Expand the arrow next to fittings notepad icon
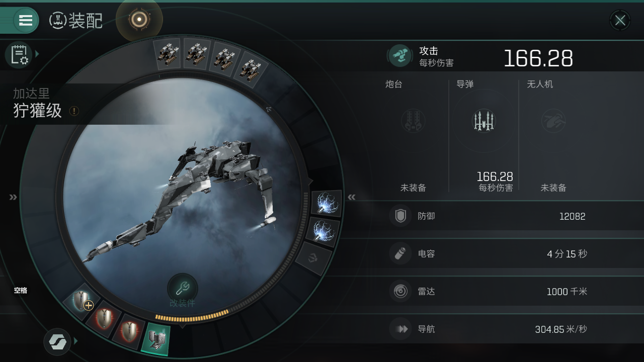Viewport: 644px width, 362px height. pyautogui.click(x=37, y=54)
